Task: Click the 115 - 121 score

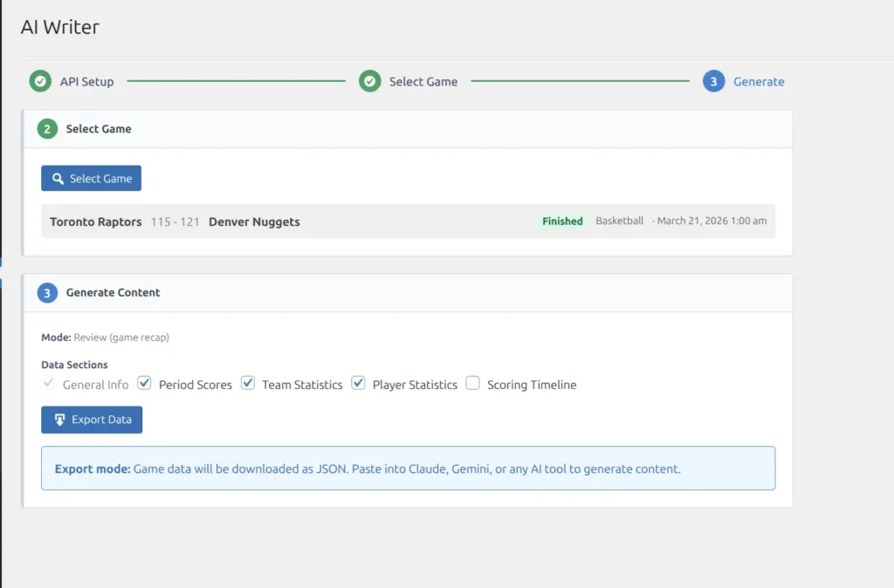Action: pyautogui.click(x=175, y=222)
